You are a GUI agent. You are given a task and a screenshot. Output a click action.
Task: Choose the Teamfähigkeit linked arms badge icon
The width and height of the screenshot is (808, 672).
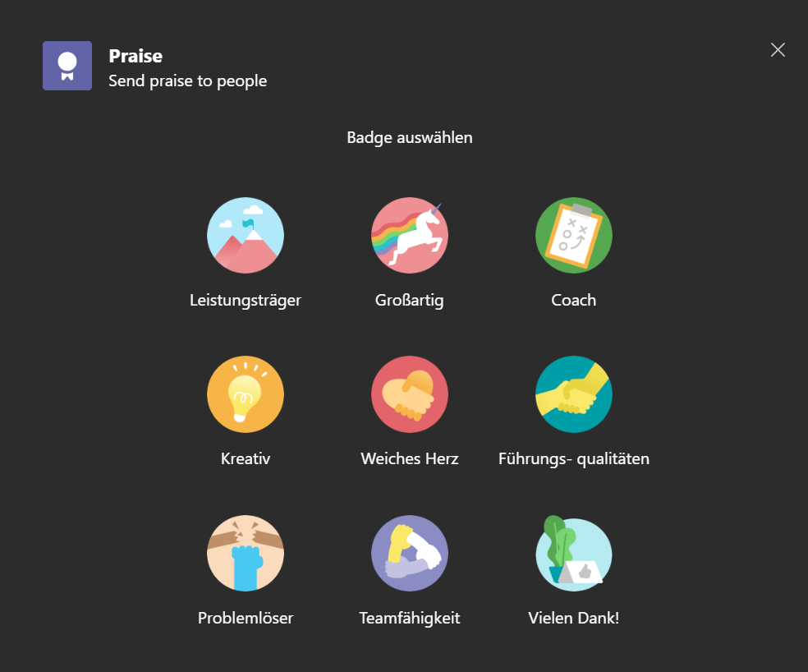coord(410,553)
